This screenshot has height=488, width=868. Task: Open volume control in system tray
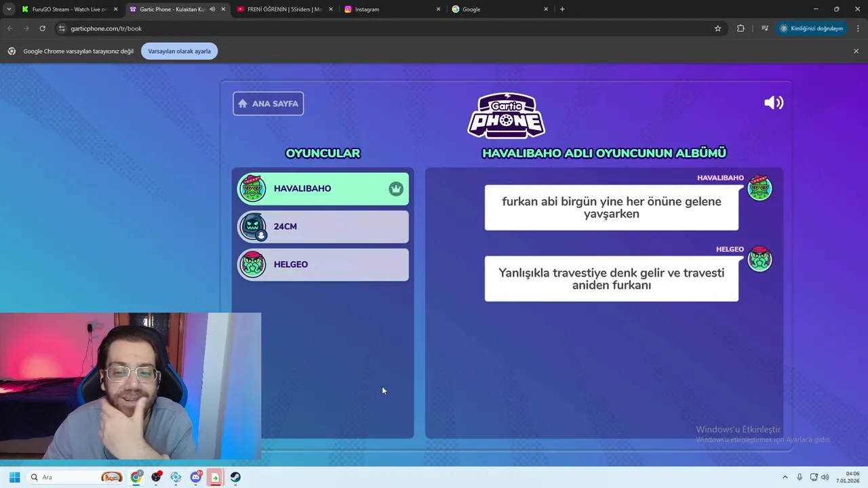pos(825,477)
